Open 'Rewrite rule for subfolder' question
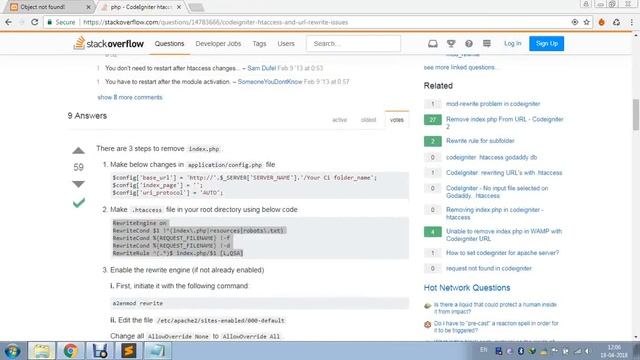This screenshot has width=640, height=360. pos(480,141)
